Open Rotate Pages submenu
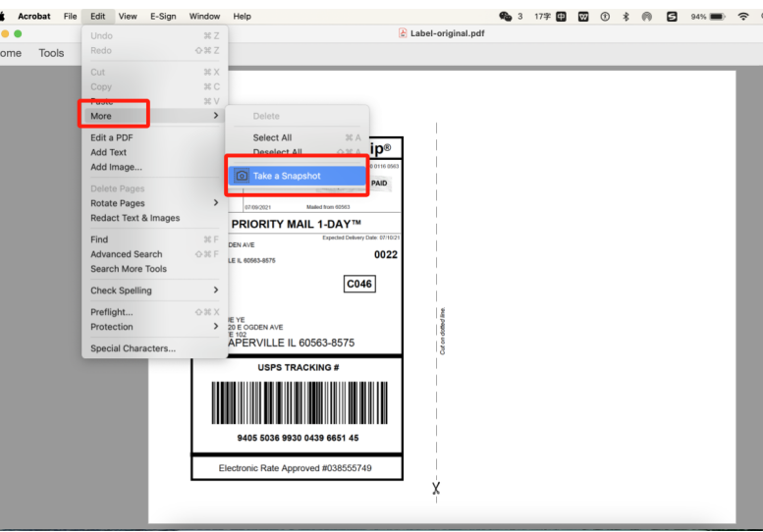Image resolution: width=763 pixels, height=532 pixels. point(155,203)
